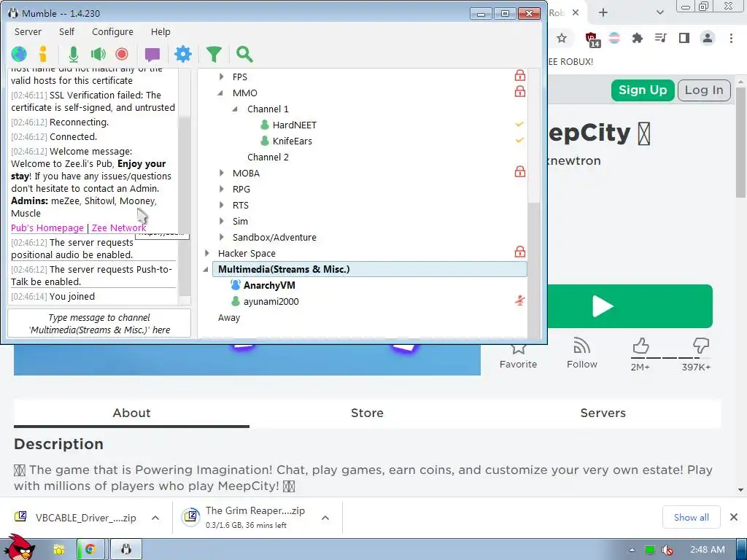Click the lock icon on Hacker Space
The width and height of the screenshot is (747, 560).
pyautogui.click(x=519, y=252)
